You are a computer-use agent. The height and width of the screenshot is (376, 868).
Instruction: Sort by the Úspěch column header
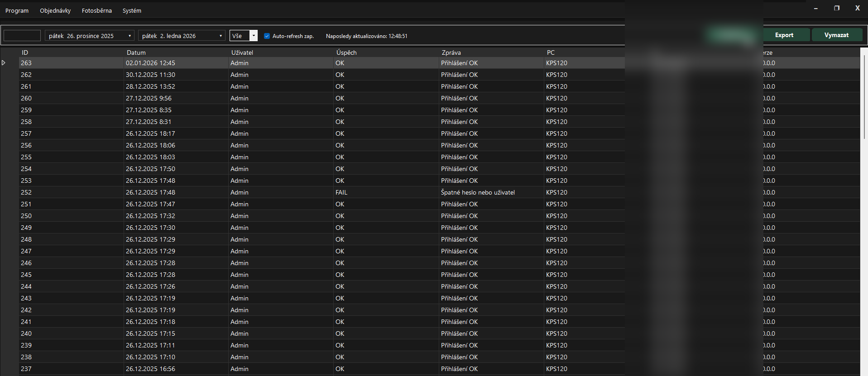[x=346, y=52]
